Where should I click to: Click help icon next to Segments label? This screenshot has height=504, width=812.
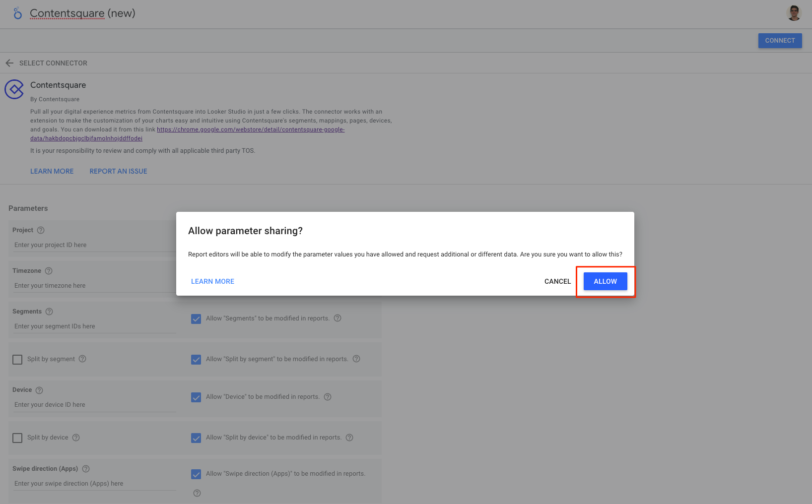[x=49, y=312]
